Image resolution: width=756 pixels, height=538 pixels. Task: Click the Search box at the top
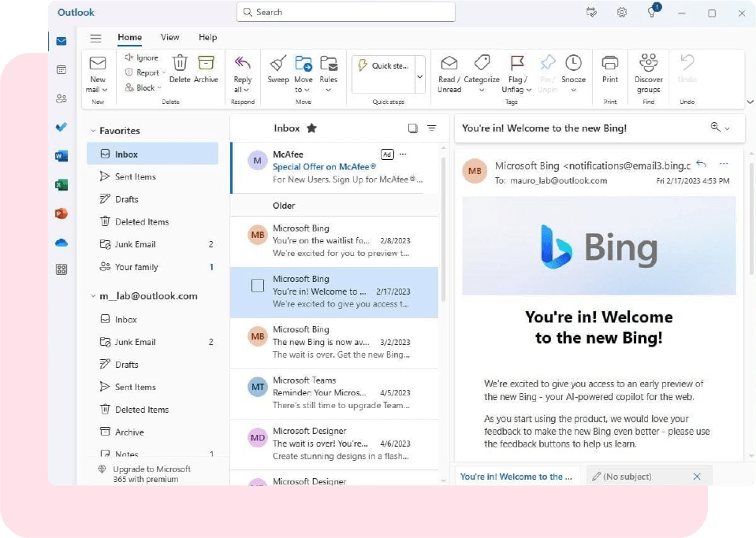345,12
